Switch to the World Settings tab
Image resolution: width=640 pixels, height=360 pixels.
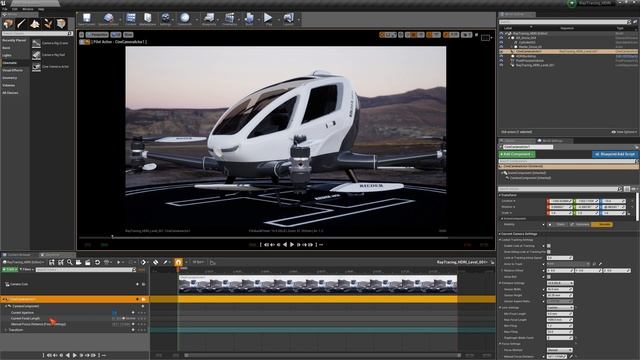552,141
